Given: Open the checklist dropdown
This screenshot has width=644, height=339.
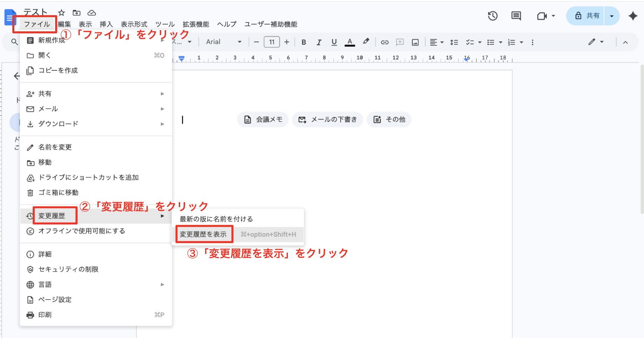Looking at the screenshot, I should (x=473, y=42).
